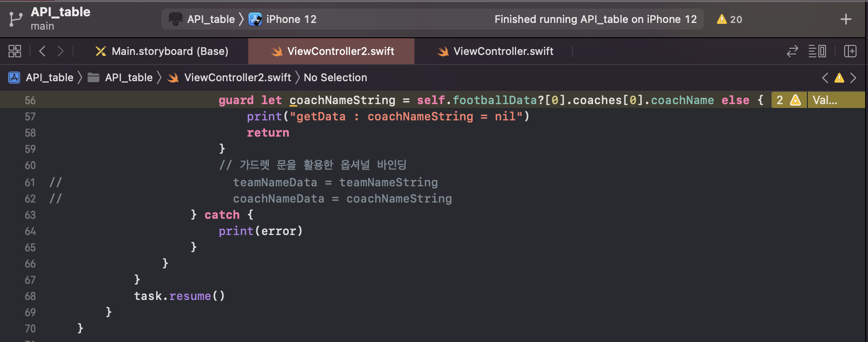868x342 pixels.
Task: Expand No Selection in jump bar
Action: [335, 77]
